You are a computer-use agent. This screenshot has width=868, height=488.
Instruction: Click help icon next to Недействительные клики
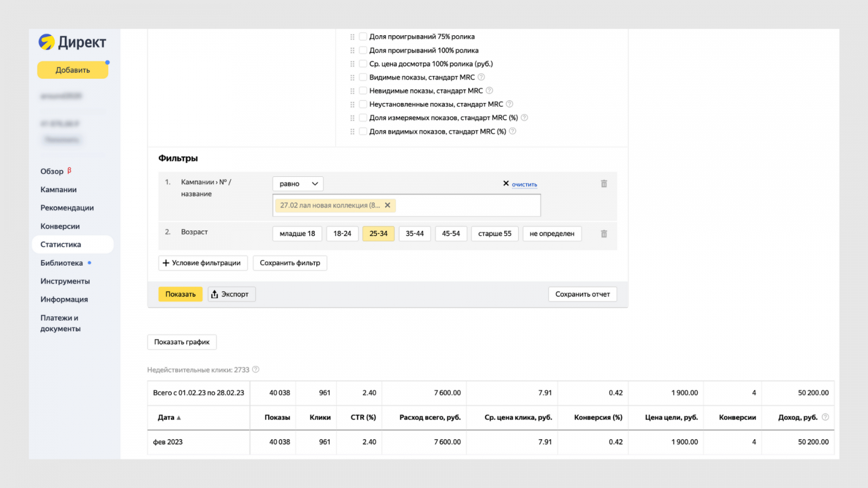(x=256, y=370)
